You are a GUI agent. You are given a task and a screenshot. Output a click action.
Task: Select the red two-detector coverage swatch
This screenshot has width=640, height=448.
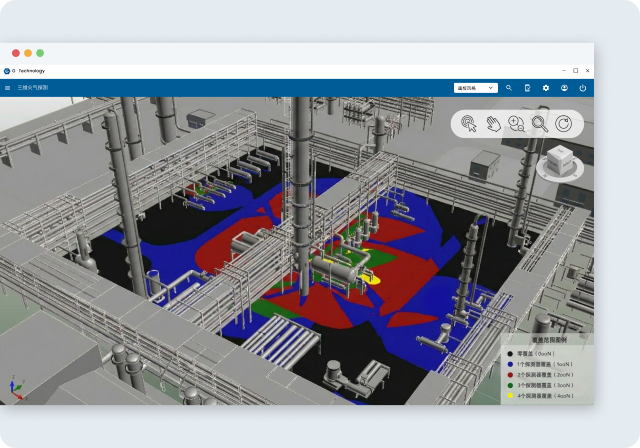click(510, 374)
